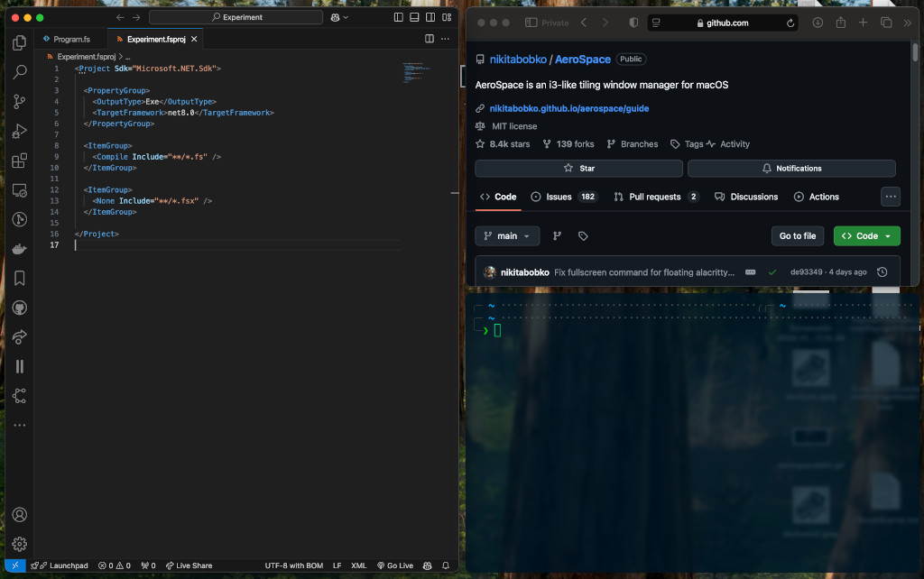
Task: Click the github.com Safari address bar
Action: [722, 23]
